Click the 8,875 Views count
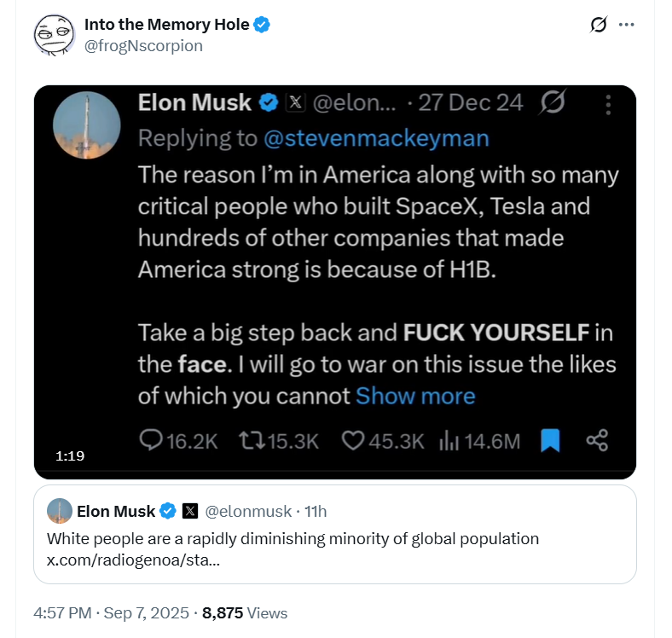This screenshot has height=638, width=672. [245, 612]
